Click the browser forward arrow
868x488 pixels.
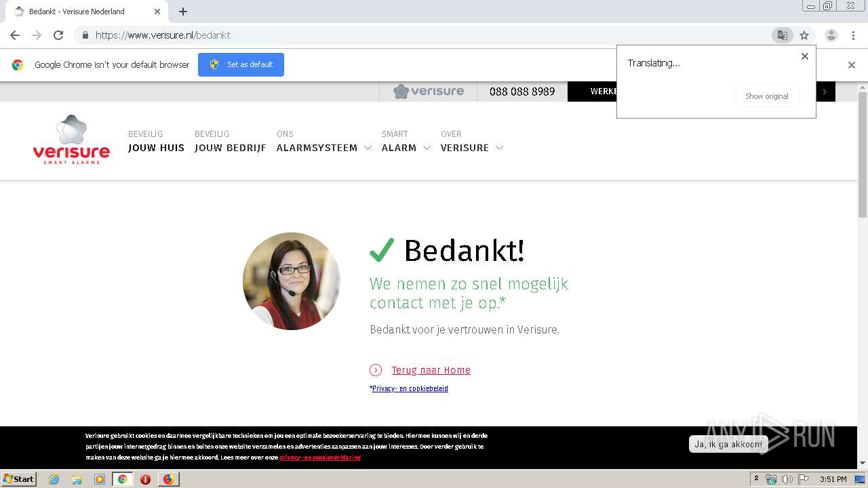point(37,35)
